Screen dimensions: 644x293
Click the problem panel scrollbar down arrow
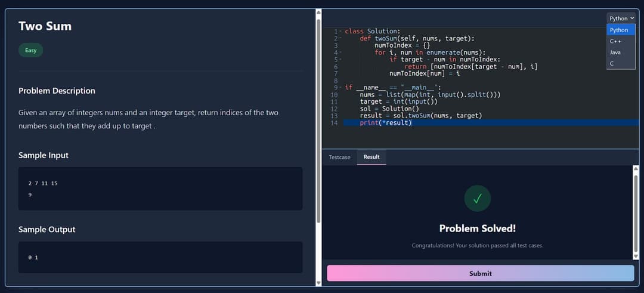click(x=318, y=282)
